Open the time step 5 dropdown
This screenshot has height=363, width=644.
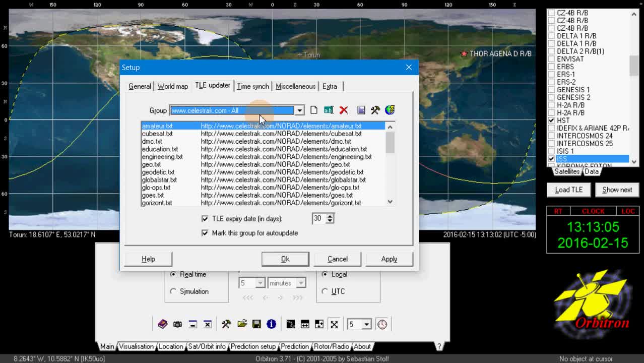pos(260,283)
